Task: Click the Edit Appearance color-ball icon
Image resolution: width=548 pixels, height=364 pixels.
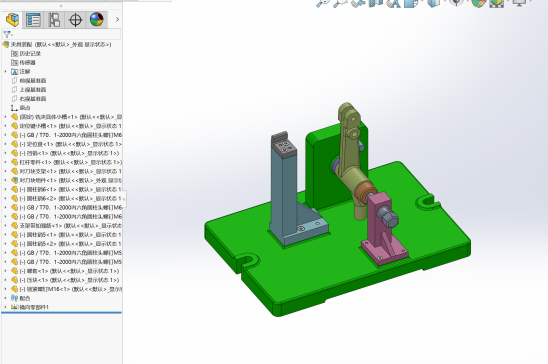Action: coord(478,3)
